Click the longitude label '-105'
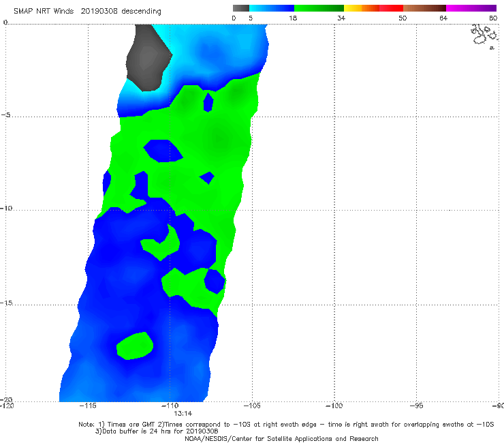This screenshot has width=504, height=443. click(252, 406)
